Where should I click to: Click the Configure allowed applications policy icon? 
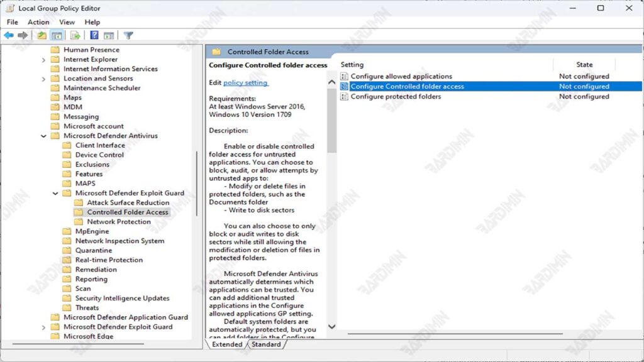pyautogui.click(x=344, y=76)
